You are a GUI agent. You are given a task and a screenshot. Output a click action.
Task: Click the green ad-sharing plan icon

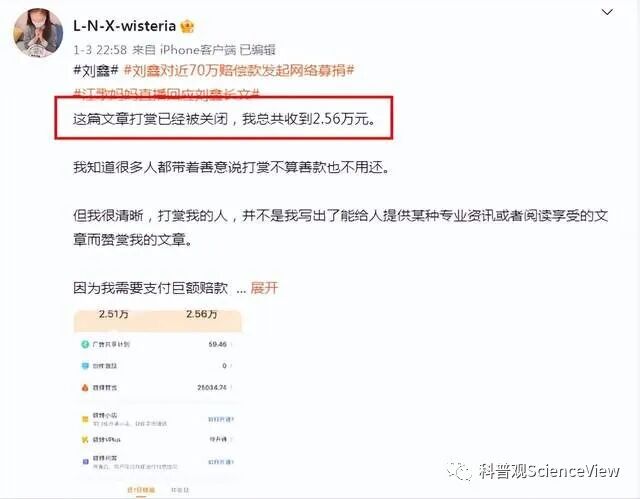click(85, 344)
